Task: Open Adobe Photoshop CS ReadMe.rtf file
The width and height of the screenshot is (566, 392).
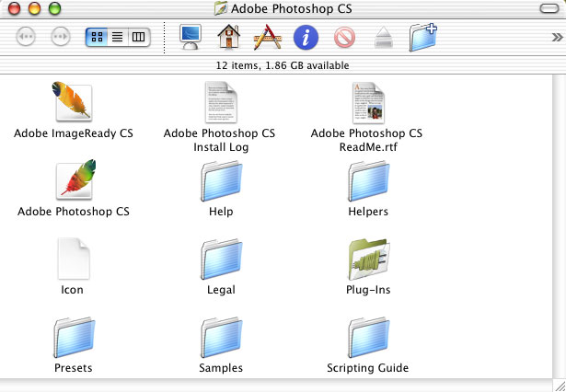Action: point(368,102)
